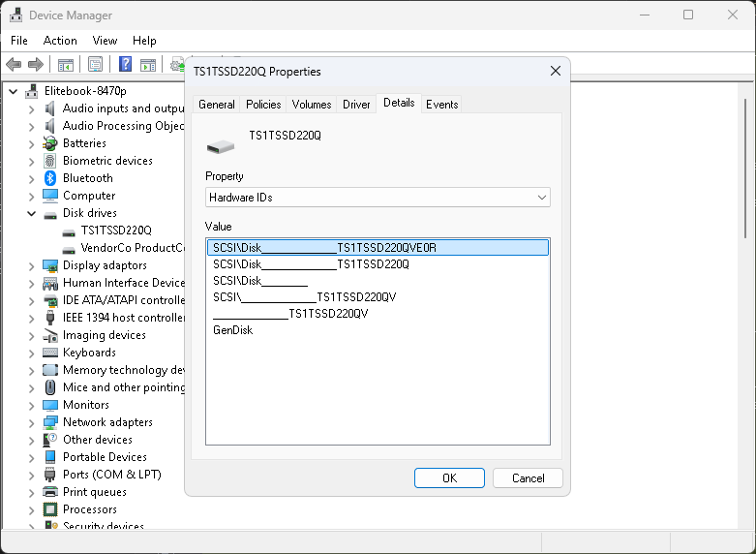
Task: Click the Monitors category icon
Action: pyautogui.click(x=50, y=405)
